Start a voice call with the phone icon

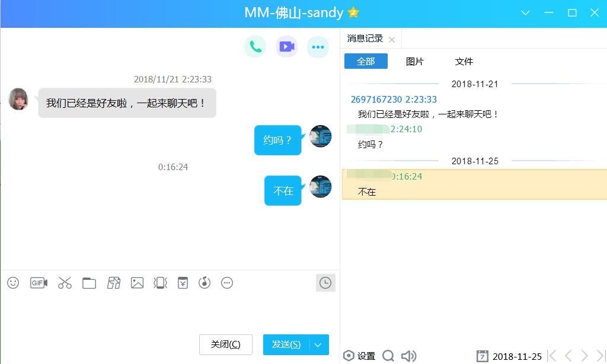click(x=255, y=47)
